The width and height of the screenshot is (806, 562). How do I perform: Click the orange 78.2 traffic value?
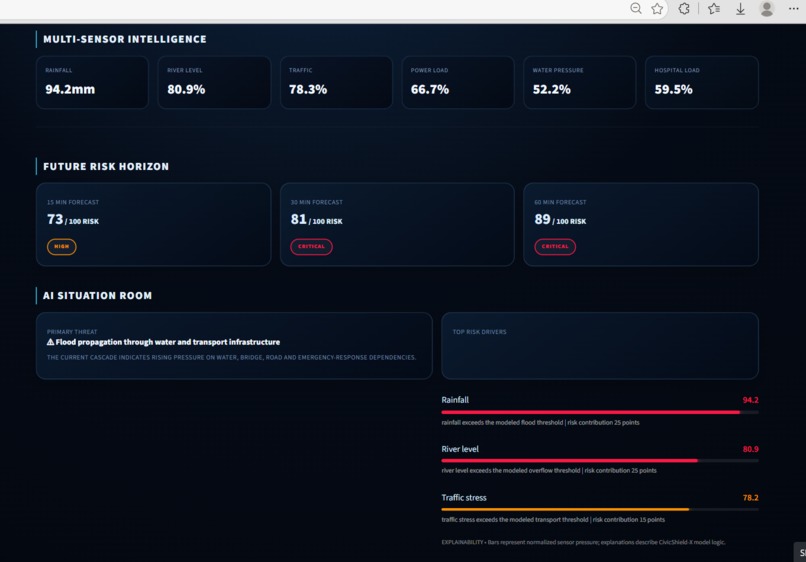point(750,498)
